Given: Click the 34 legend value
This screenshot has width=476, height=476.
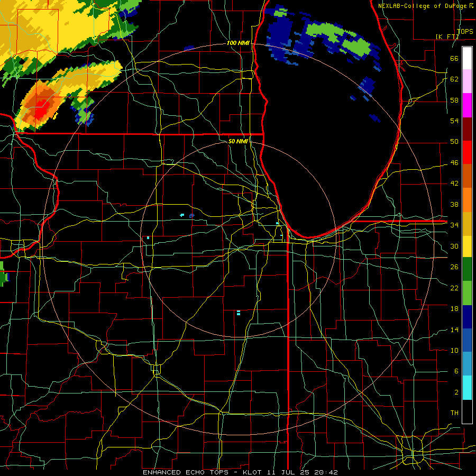Looking at the screenshot, I should pyautogui.click(x=454, y=225).
